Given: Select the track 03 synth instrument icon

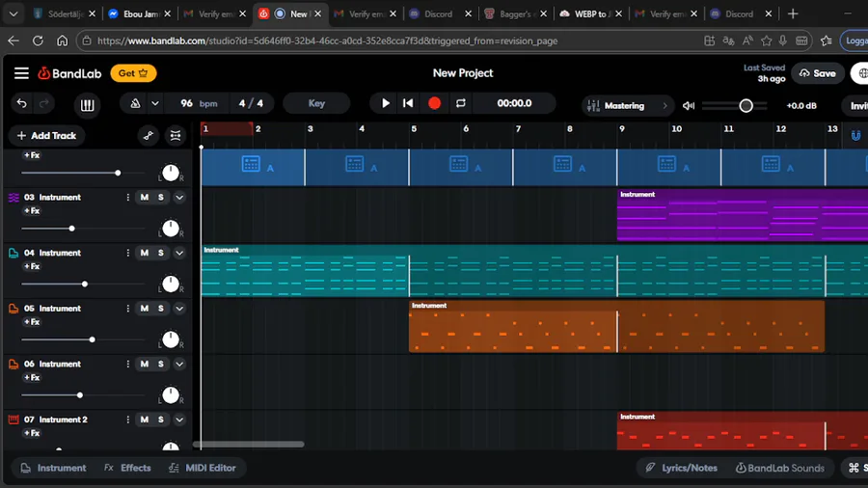Looking at the screenshot, I should [x=14, y=198].
